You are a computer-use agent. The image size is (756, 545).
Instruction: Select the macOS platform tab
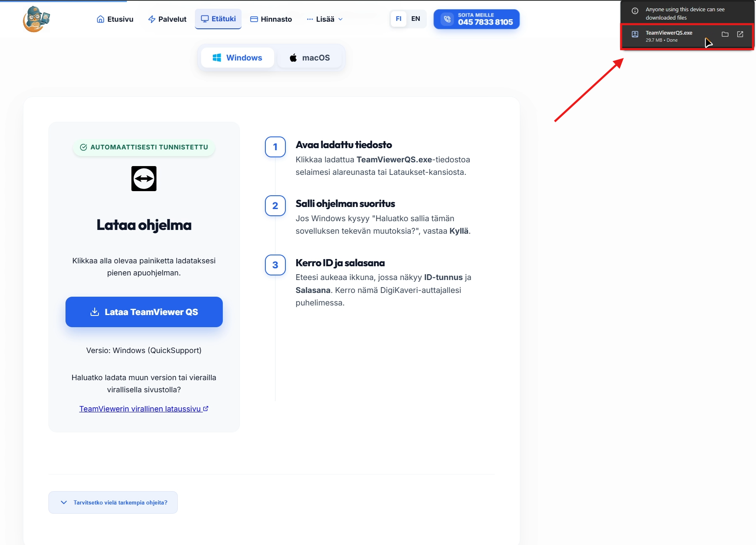310,58
